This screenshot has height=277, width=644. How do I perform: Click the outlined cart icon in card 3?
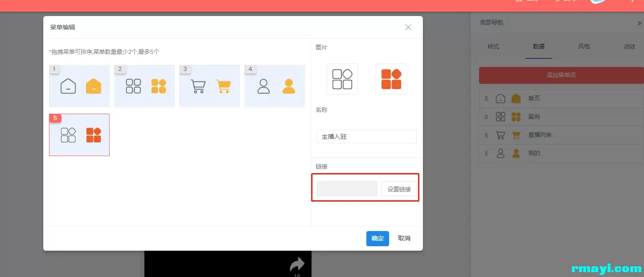coord(198,86)
